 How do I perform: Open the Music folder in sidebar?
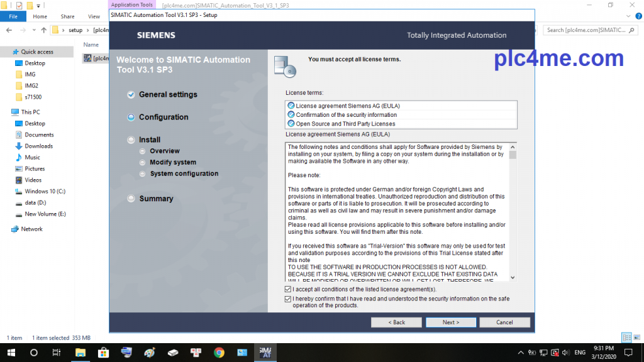32,157
